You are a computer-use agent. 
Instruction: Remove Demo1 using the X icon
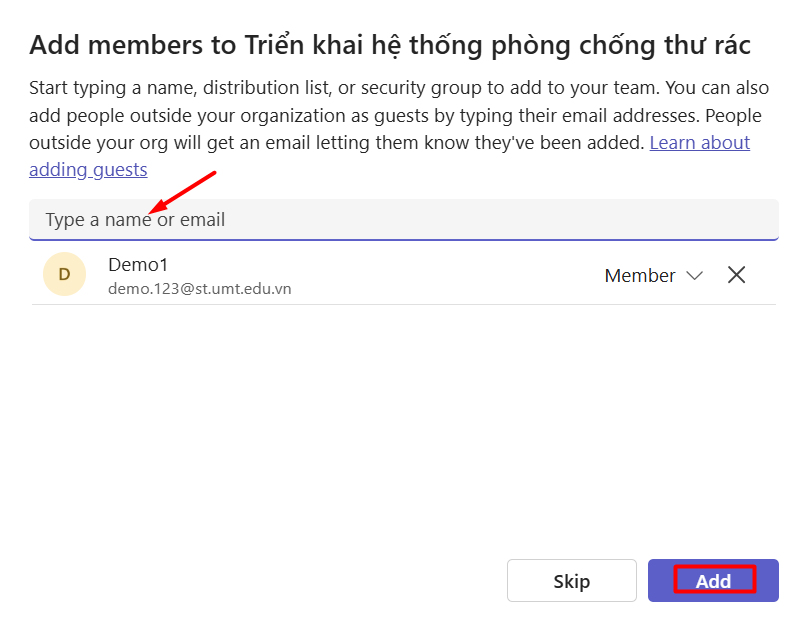[736, 275]
